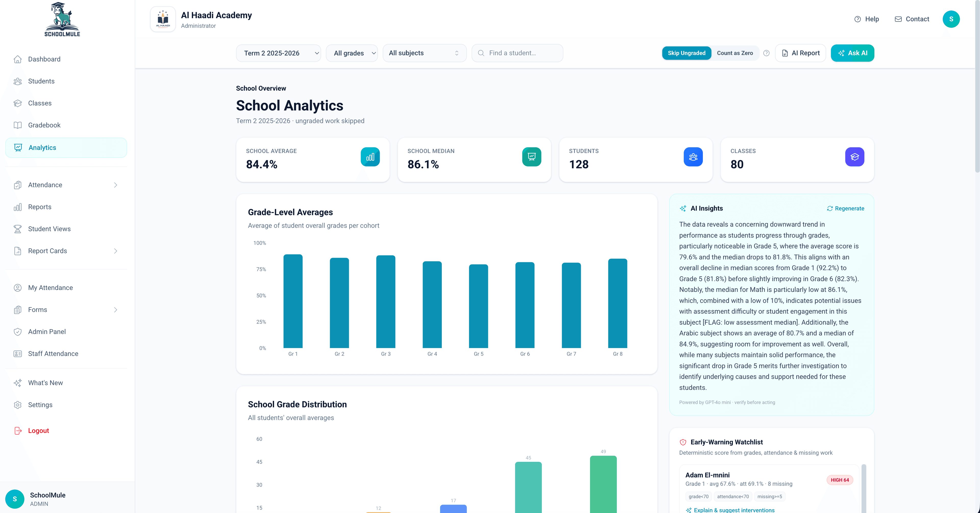Click the Settings gear icon
Screen dimensions: 980x513
pos(18,405)
